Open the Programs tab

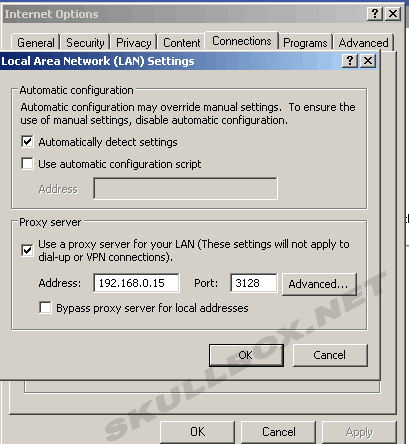[305, 43]
